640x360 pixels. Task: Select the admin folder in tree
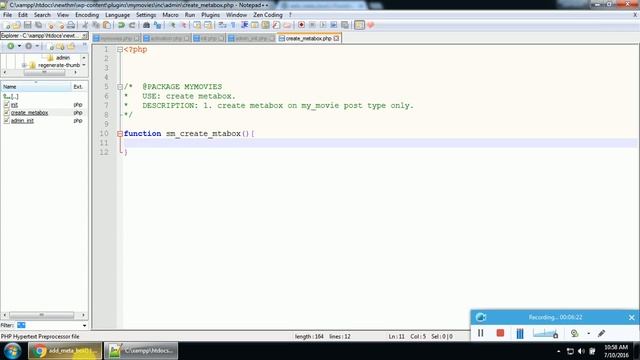tap(62, 58)
